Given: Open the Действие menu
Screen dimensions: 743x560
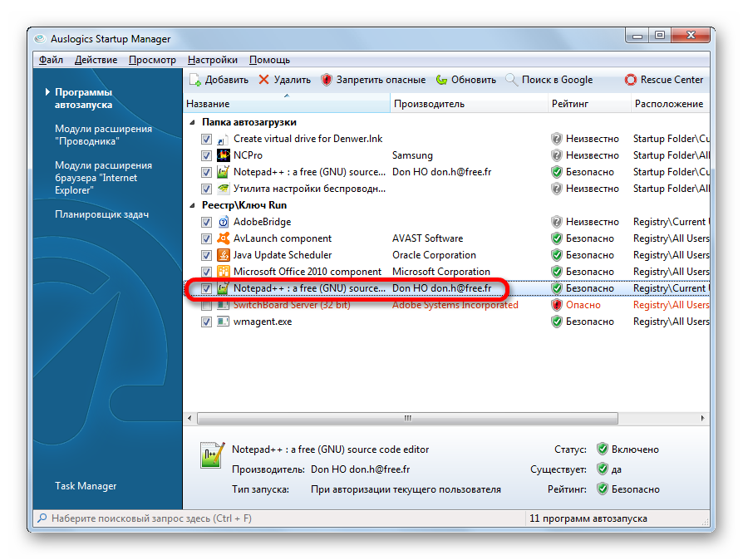Looking at the screenshot, I should 96,60.
